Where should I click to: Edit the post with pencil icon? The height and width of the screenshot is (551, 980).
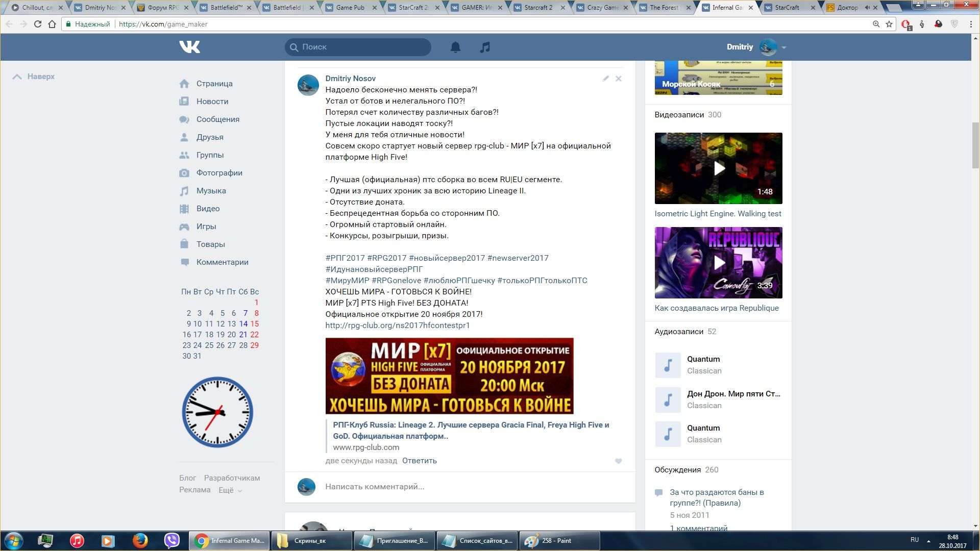(x=605, y=79)
